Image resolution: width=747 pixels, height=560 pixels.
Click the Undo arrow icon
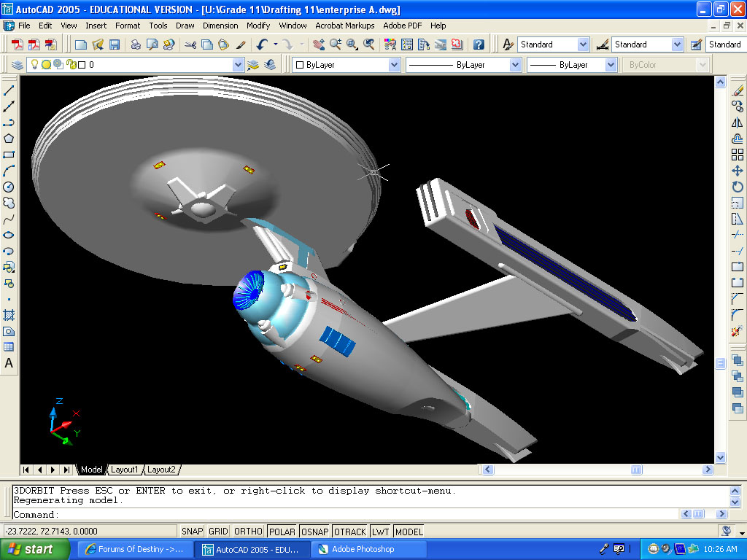click(x=262, y=44)
